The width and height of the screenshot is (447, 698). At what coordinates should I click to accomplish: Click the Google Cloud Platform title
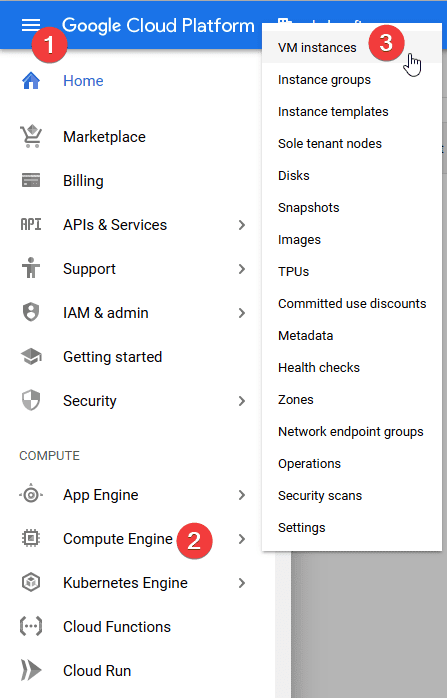click(158, 25)
